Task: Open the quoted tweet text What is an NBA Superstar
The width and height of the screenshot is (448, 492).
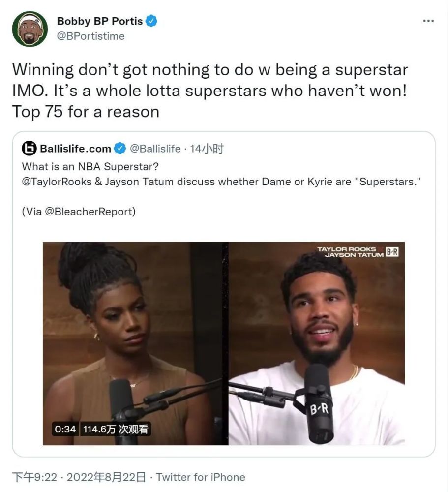Action: tap(90, 167)
